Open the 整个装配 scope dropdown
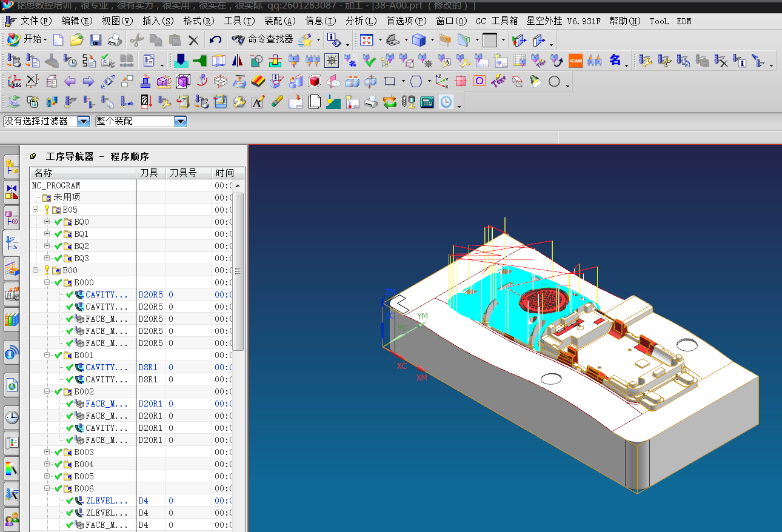Screen dimensions: 782x532 click(x=180, y=121)
